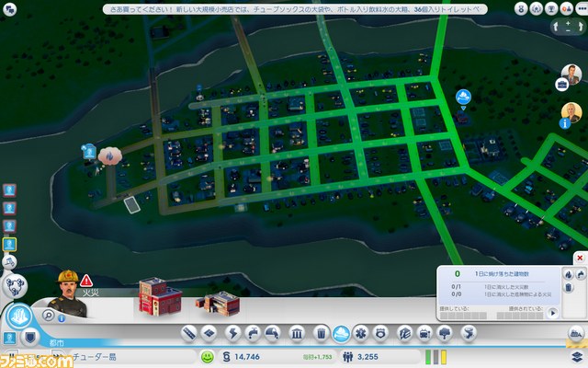Screen dimensions: 588x368
Task: Click the green happiness smiley face
Action: coord(208,357)
